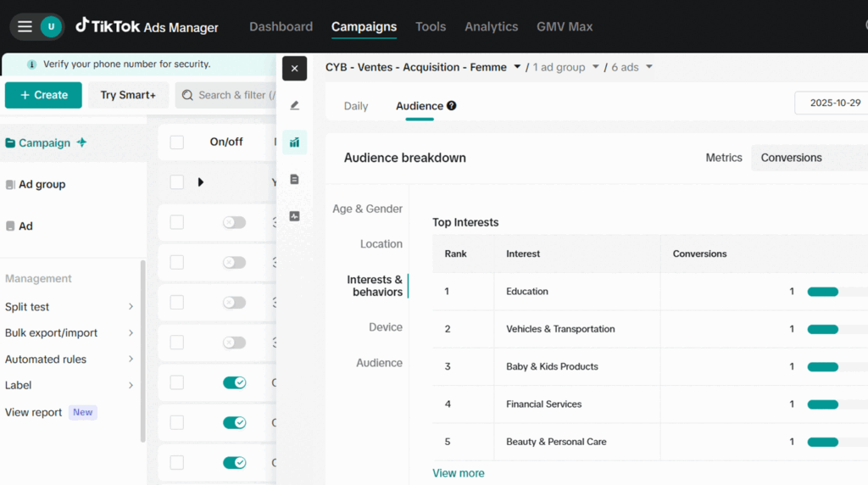Viewport: 868px width, 485px height.
Task: Turn off the first enabled green toggle
Action: (234, 383)
